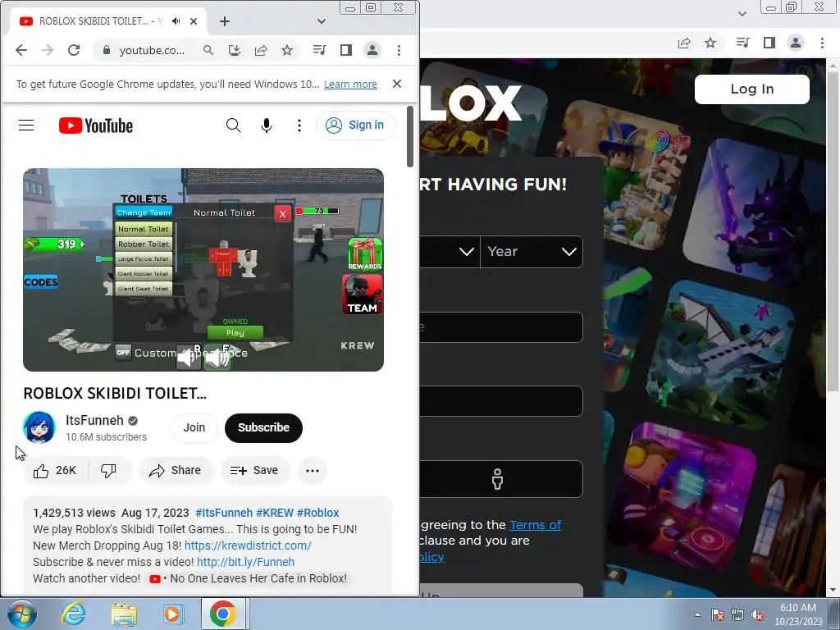Click the YouTube logo
Screen dimensions: 840x630
(96, 126)
